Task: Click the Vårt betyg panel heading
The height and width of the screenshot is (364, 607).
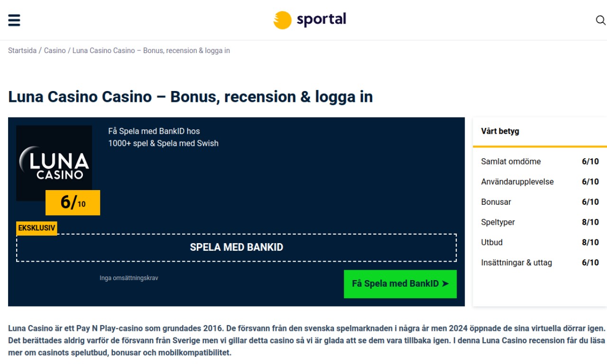Action: click(500, 131)
